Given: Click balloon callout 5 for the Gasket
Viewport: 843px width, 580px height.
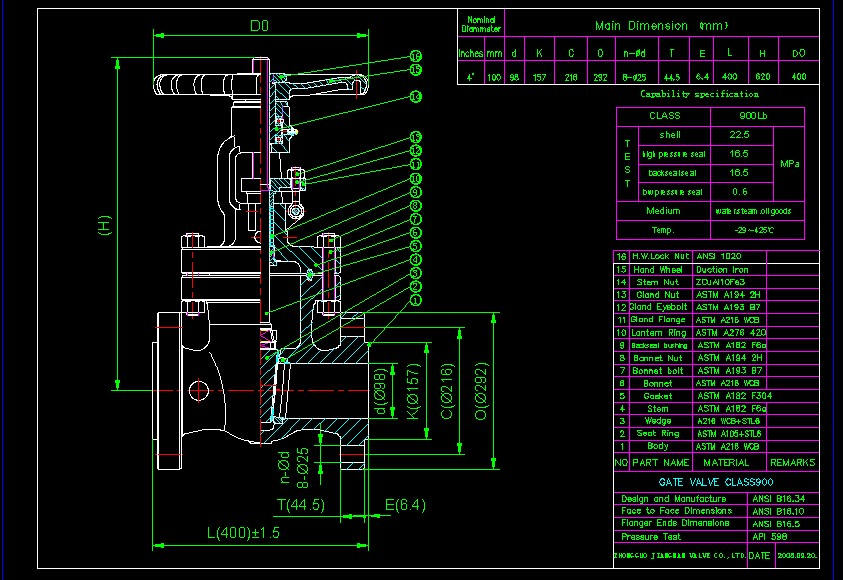Looking at the screenshot, I should coord(415,245).
